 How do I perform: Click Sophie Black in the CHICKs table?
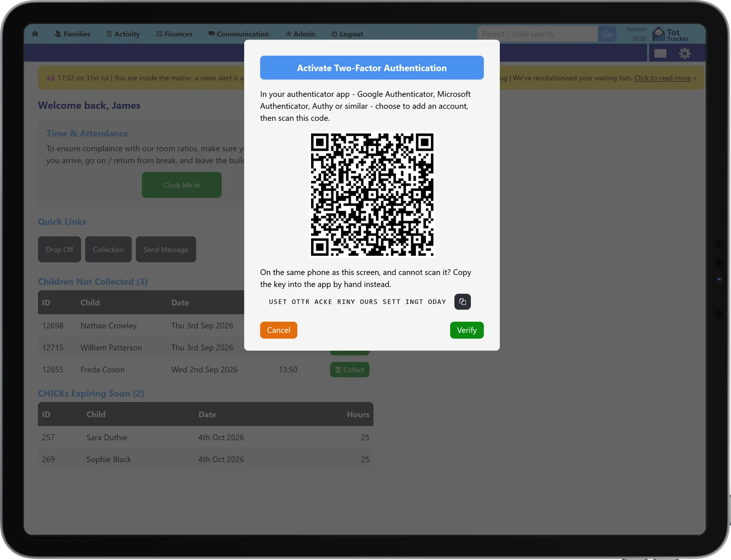(x=109, y=460)
